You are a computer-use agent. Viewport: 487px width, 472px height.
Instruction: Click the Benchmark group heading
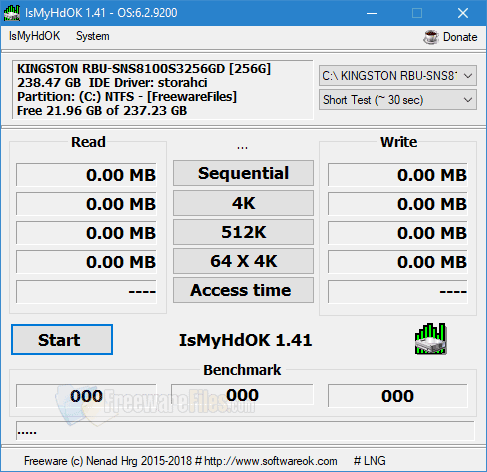tap(242, 370)
